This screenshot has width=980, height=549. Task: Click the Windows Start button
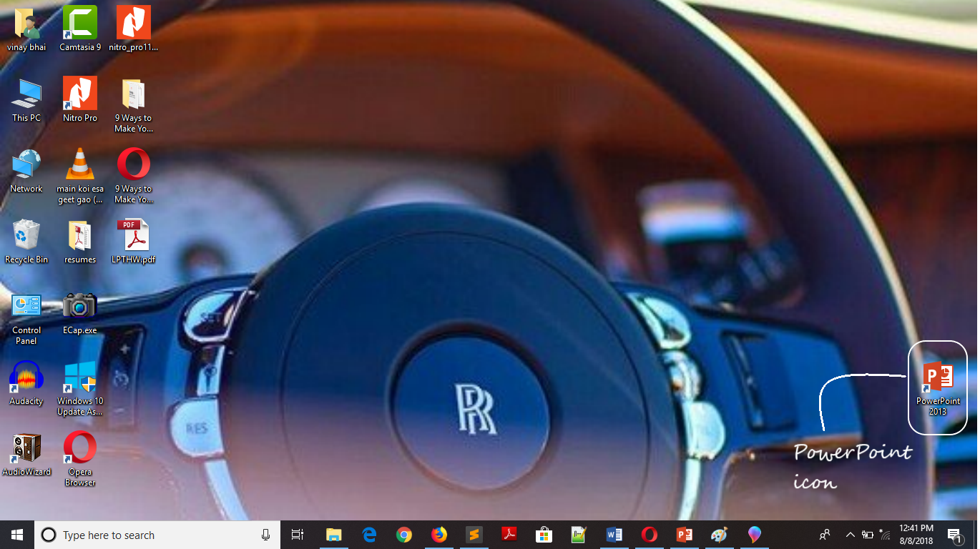pyautogui.click(x=17, y=535)
